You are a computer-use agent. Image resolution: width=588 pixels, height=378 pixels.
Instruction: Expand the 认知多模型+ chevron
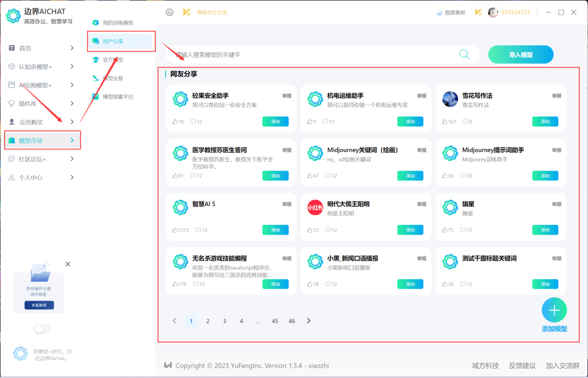click(72, 66)
